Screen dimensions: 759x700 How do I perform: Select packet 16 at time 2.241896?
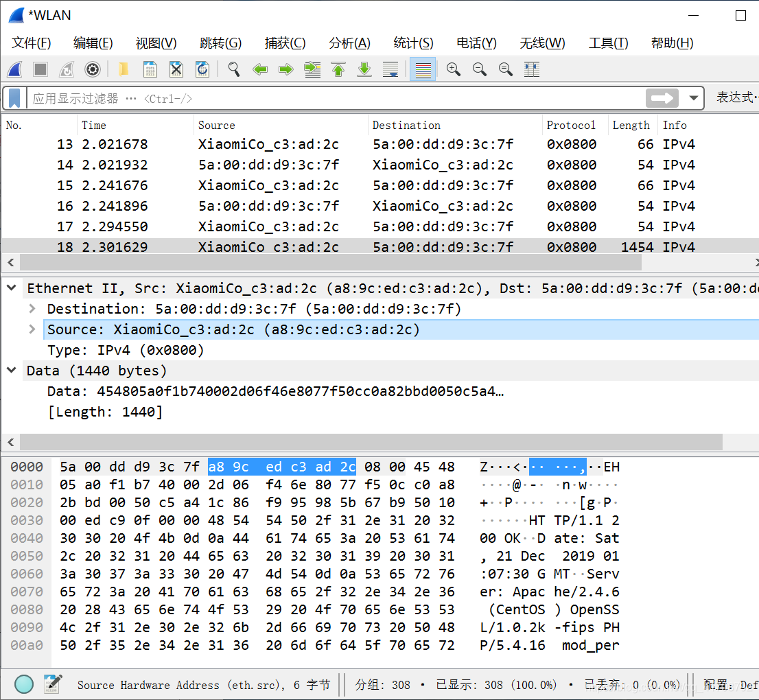(379, 206)
